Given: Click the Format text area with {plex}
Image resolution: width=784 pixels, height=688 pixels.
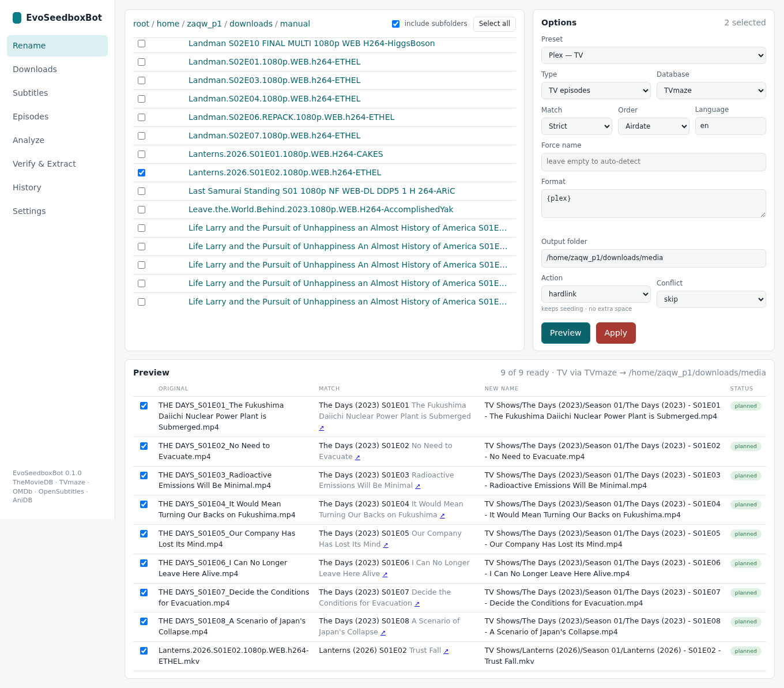Looking at the screenshot, I should [653, 204].
